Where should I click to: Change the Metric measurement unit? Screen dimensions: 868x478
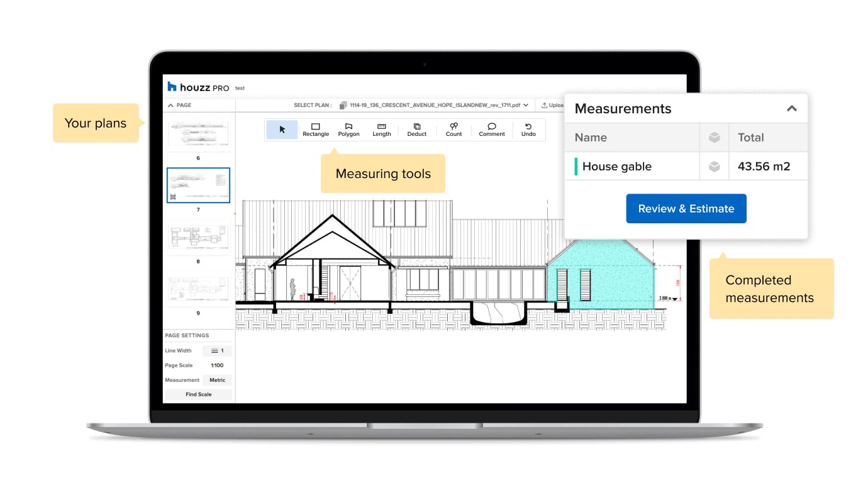217,380
